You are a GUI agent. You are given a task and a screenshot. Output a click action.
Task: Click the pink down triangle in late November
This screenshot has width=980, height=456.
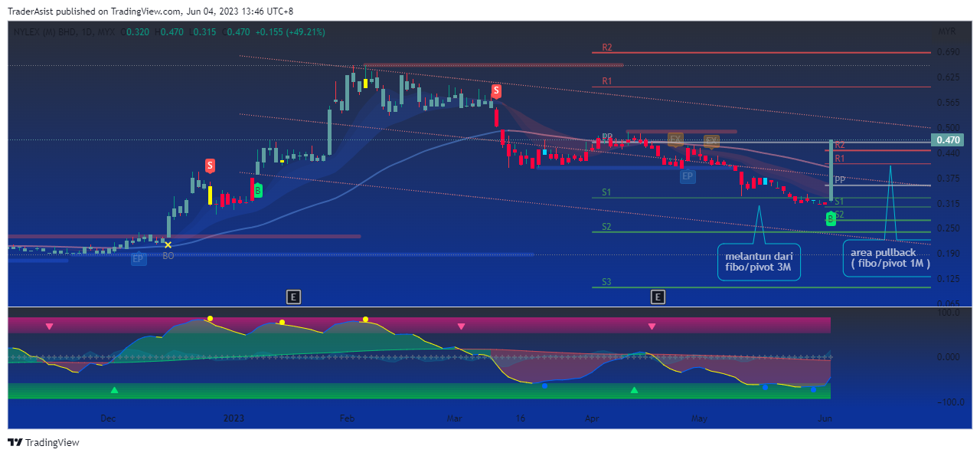(x=49, y=326)
